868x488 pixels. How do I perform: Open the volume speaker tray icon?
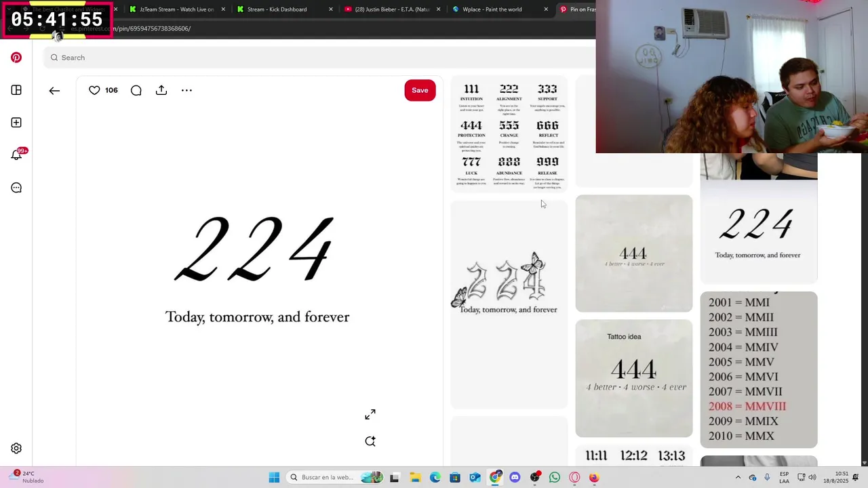coord(812,477)
